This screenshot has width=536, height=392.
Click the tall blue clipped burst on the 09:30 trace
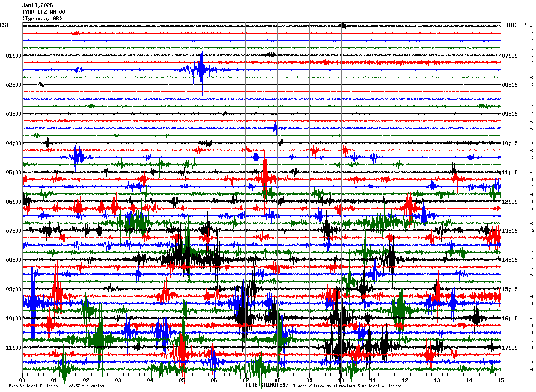32,304
